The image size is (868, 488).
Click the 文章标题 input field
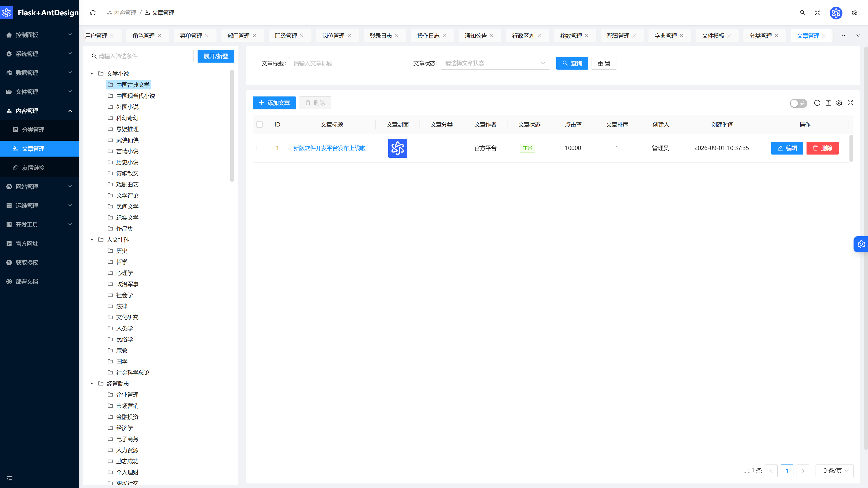343,63
